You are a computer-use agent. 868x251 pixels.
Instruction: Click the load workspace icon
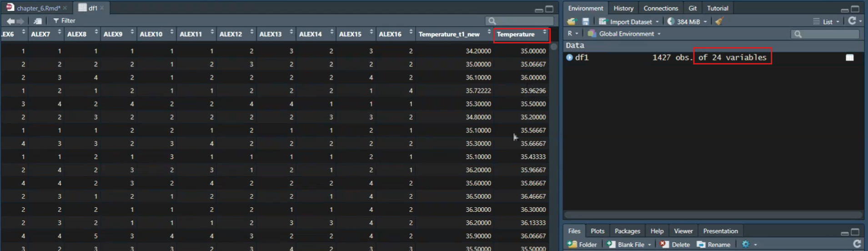pyautogui.click(x=572, y=21)
